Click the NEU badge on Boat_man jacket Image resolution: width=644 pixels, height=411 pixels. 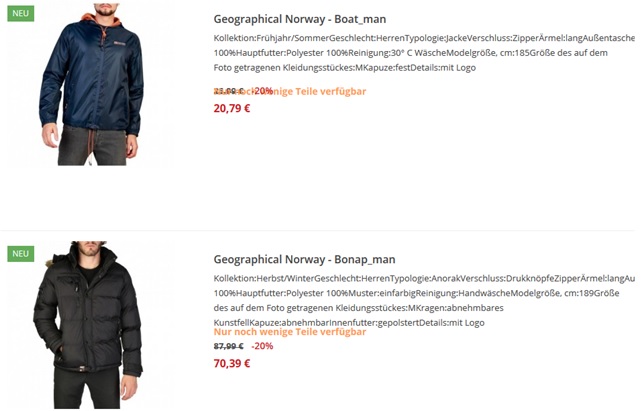tap(20, 14)
